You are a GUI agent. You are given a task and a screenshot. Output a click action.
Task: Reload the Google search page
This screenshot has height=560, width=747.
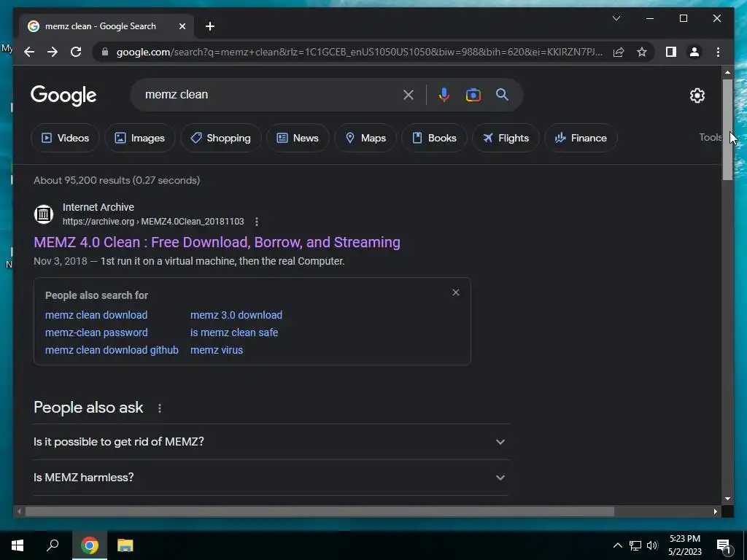pos(76,52)
